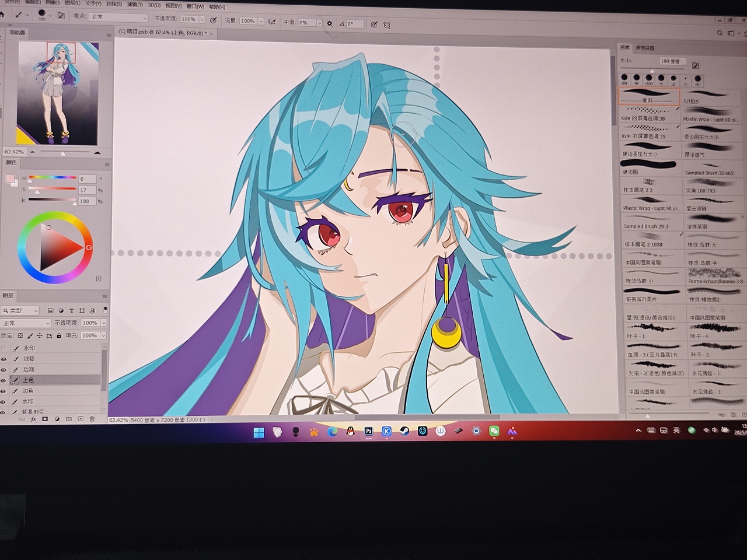The image size is (747, 560).
Task: Click the search icon at top right
Action: coord(720,33)
